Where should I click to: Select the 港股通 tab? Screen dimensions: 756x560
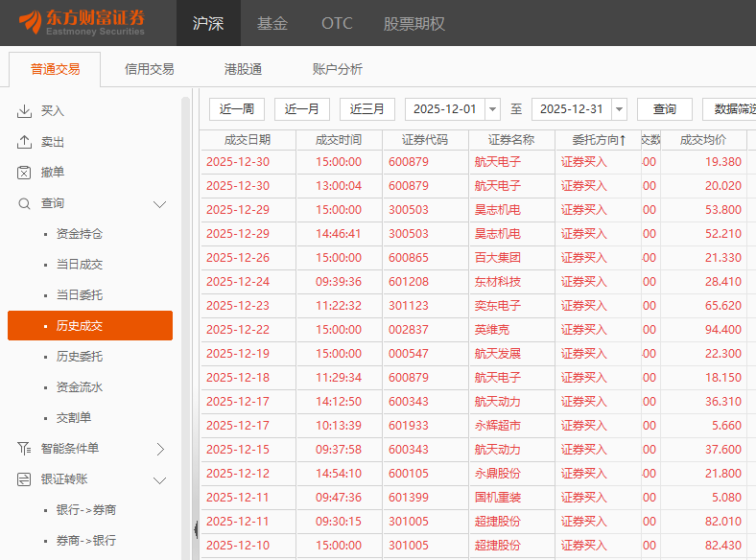point(243,69)
